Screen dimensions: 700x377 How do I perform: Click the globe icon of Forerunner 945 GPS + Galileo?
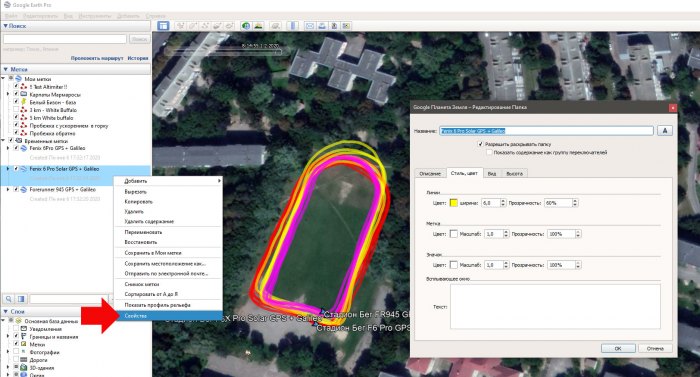[x=24, y=189]
